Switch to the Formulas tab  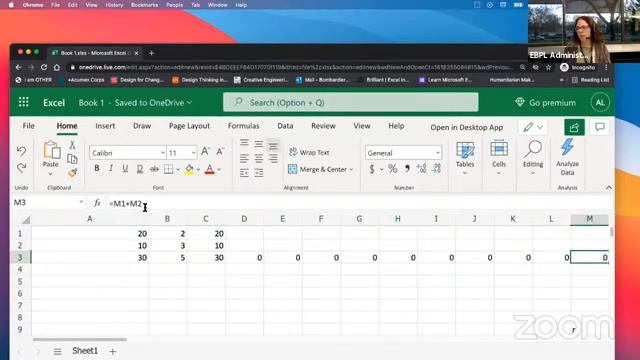(x=244, y=126)
